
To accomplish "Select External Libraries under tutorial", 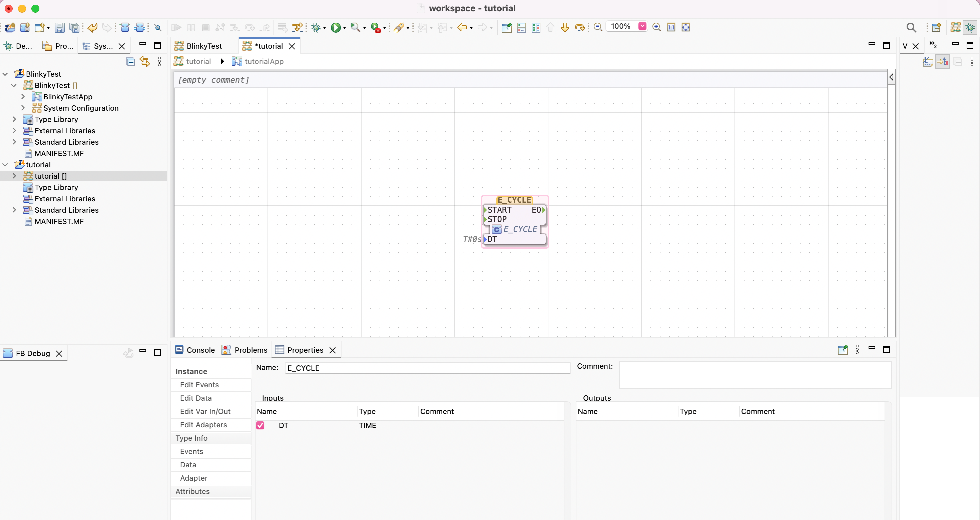I will click(65, 198).
